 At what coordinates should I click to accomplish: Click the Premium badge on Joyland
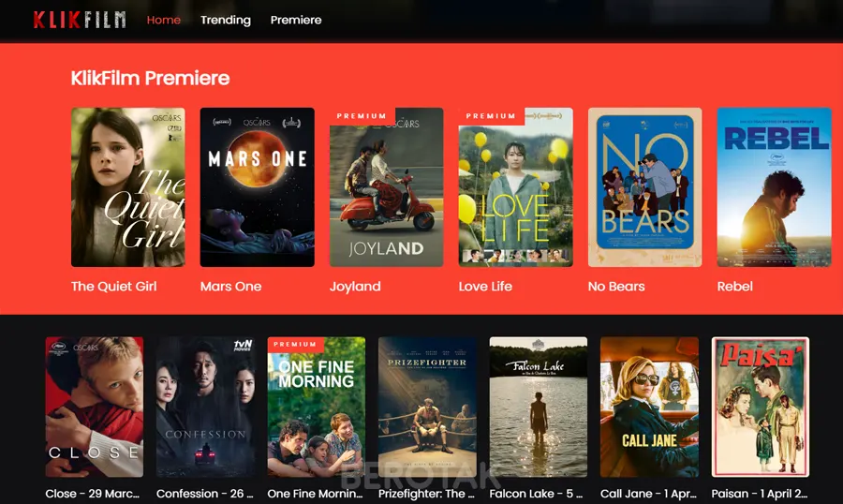362,115
